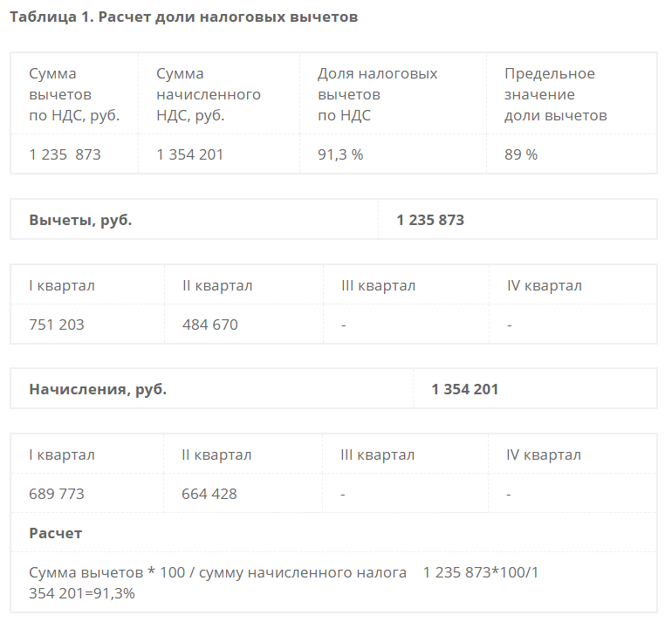The height and width of the screenshot is (622, 672).
Task: Click the 751 203 first-quarter deductions value
Action: pyautogui.click(x=57, y=325)
